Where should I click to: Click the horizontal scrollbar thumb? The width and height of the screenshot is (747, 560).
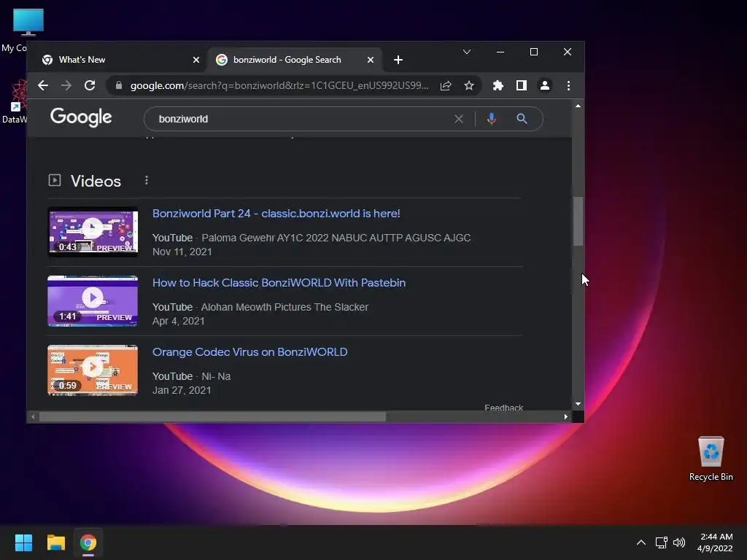212,416
